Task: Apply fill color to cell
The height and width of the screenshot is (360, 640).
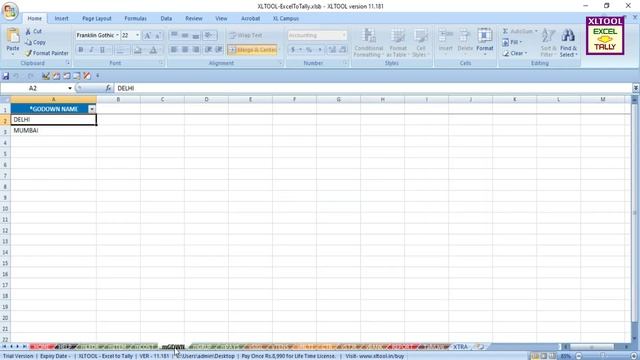Action: [x=138, y=50]
